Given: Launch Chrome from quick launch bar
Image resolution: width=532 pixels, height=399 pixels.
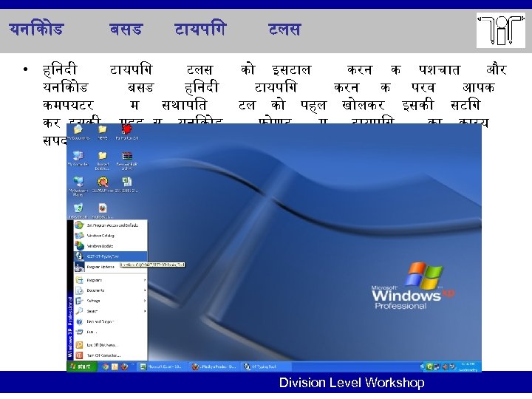Looking at the screenshot, I should [x=106, y=366].
